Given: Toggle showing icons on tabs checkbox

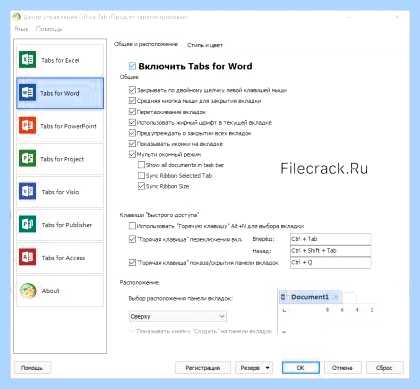Looking at the screenshot, I should (132, 144).
